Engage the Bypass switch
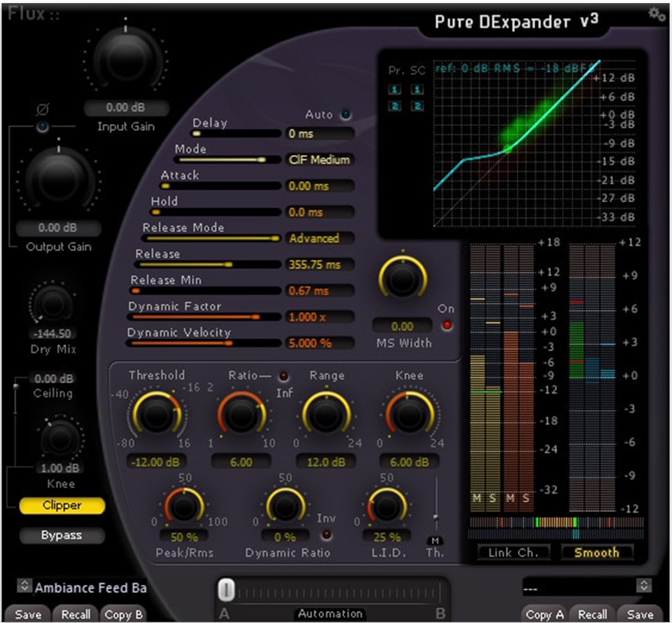Viewport: 672px width, 623px height. point(62,535)
